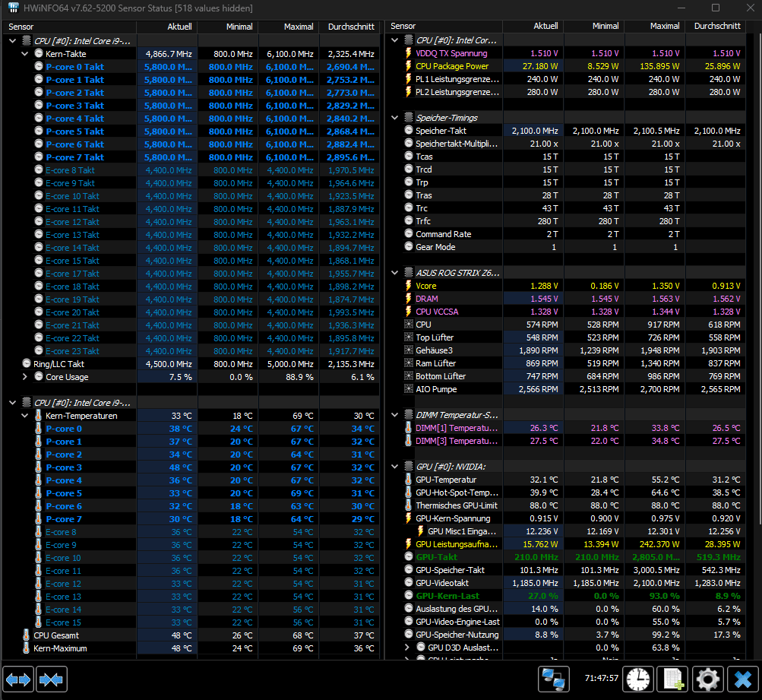The image size is (762, 700).
Task: Select the PL2 Leistungsgrenze row
Action: click(566, 92)
